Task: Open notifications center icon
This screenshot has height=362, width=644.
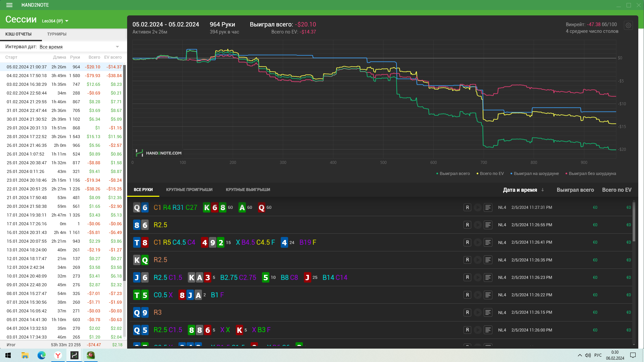Action: [633, 355]
